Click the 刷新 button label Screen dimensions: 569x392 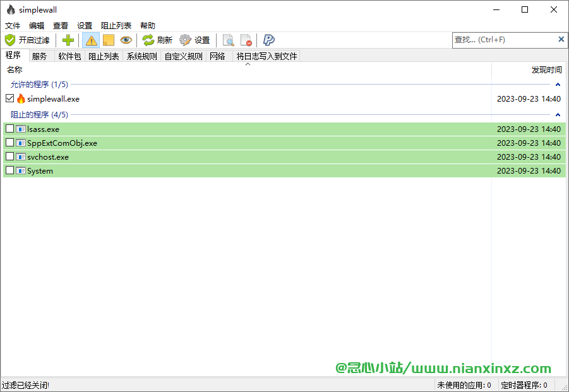[165, 40]
